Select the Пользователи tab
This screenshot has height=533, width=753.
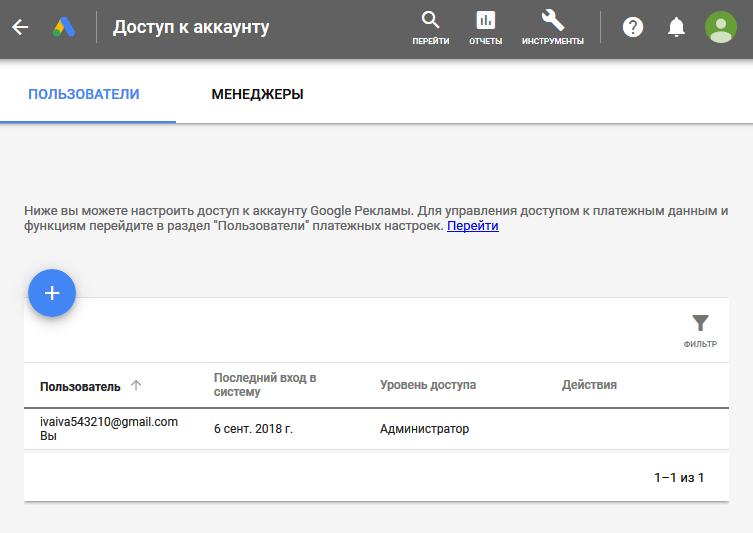[x=84, y=94]
